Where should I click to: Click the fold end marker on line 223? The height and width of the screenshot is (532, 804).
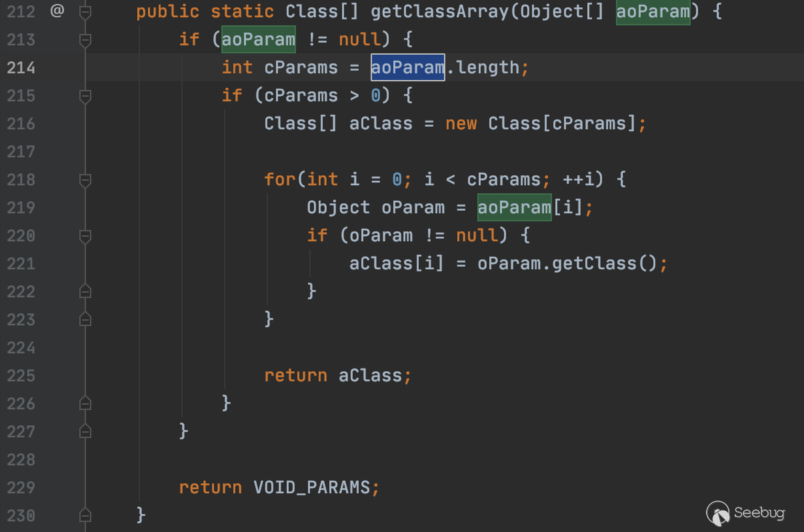pos(85,319)
